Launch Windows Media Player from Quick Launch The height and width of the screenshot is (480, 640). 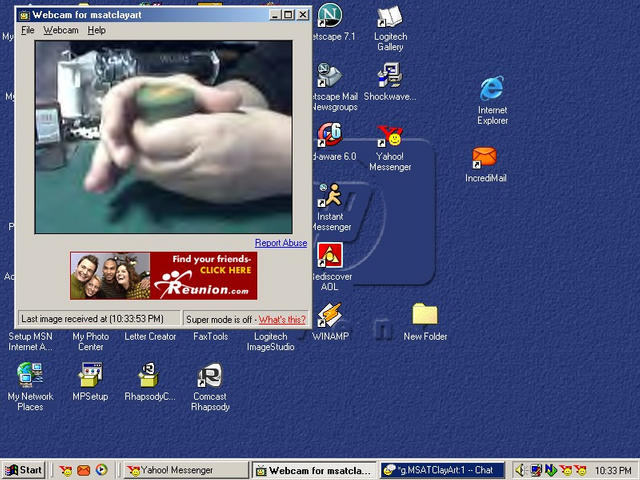pos(102,470)
